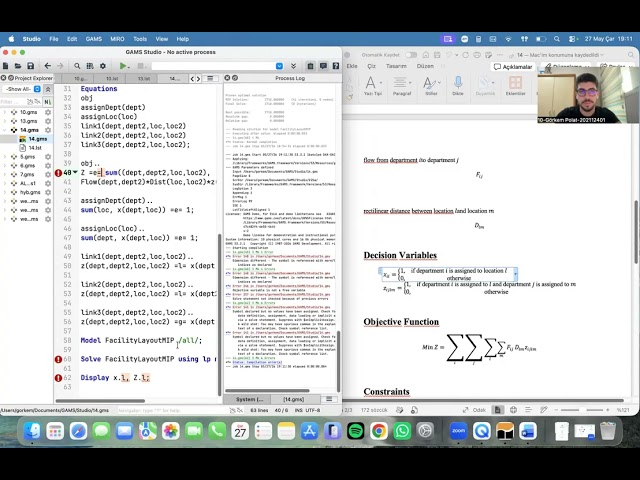Open the gear options for project 13.gms
The image size is (640, 480).
click(48, 121)
